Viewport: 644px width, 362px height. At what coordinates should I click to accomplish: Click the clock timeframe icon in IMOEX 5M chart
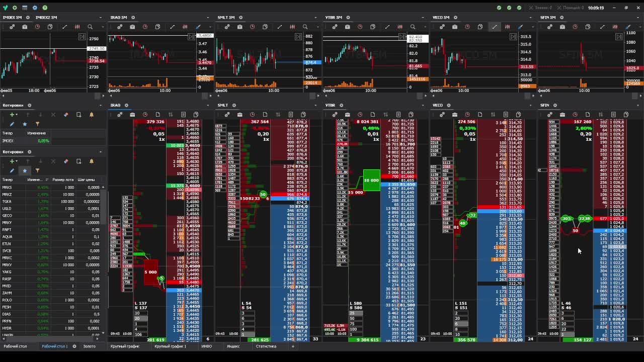click(37, 27)
